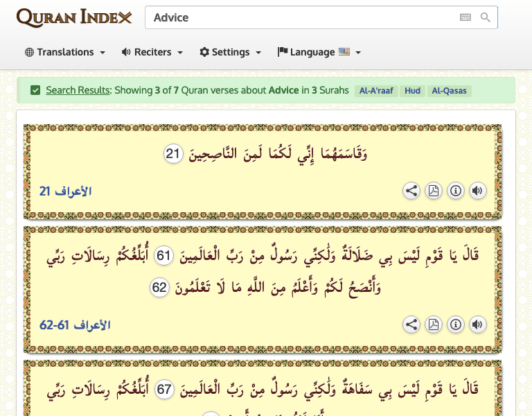Expand the Settings dropdown
Screen dimensions: 532x416
tap(231, 52)
